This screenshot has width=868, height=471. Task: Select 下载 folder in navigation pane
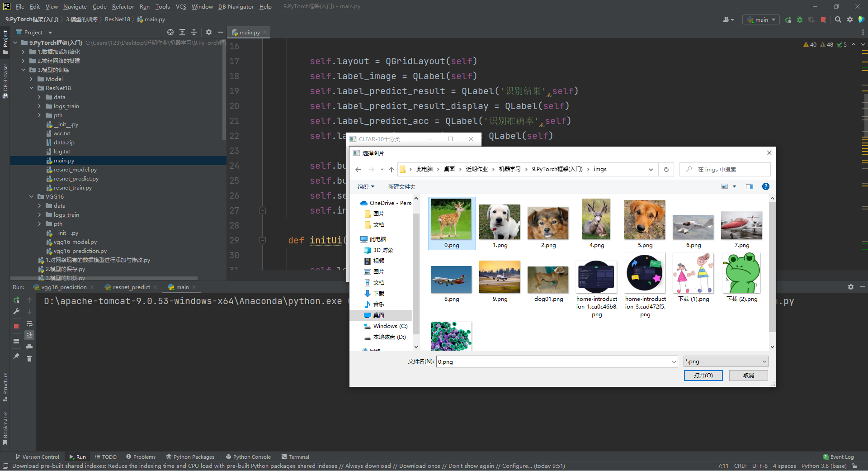coord(379,294)
